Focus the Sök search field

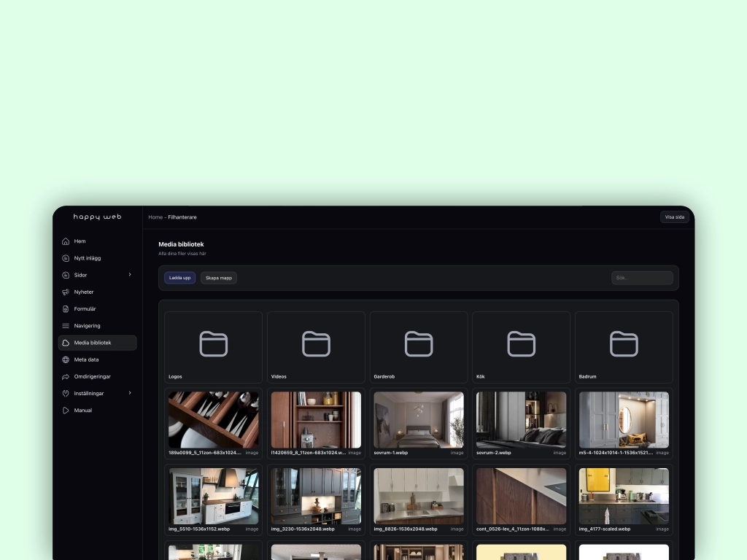[642, 278]
